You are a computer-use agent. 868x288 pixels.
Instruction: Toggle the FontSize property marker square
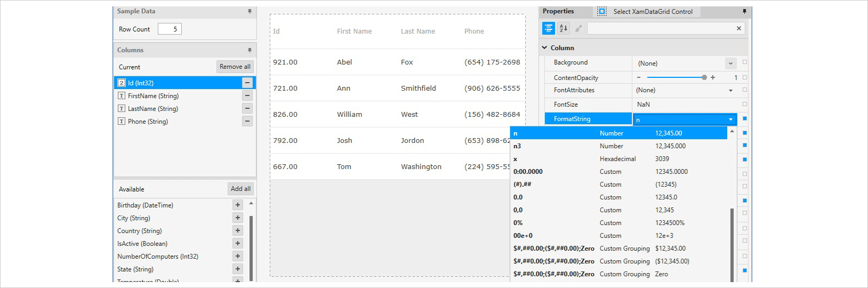(x=745, y=104)
